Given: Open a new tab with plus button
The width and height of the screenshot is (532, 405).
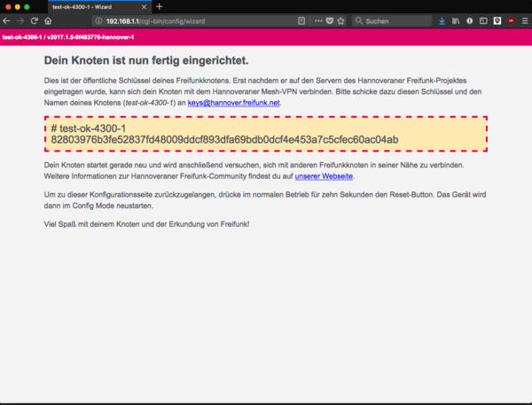Looking at the screenshot, I should coord(160,6).
